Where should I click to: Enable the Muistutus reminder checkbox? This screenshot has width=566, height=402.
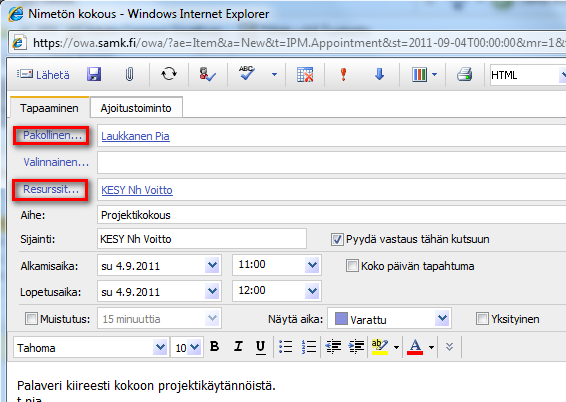coord(31,319)
